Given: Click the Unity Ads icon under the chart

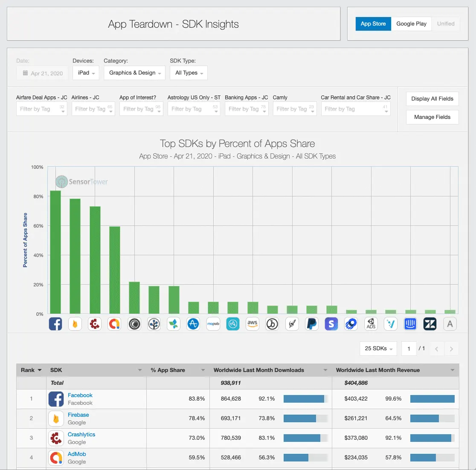Looking at the screenshot, I should coord(371,324).
